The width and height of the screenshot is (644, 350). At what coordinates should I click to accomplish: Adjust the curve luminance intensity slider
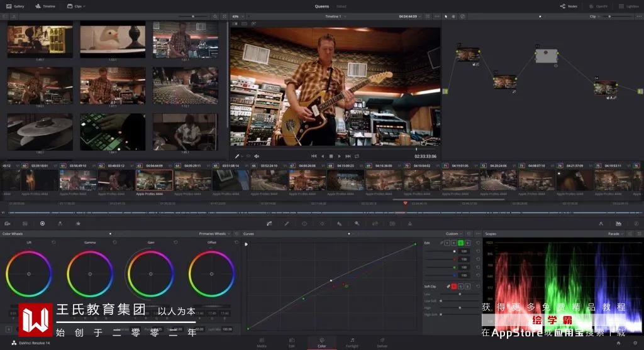click(x=440, y=251)
